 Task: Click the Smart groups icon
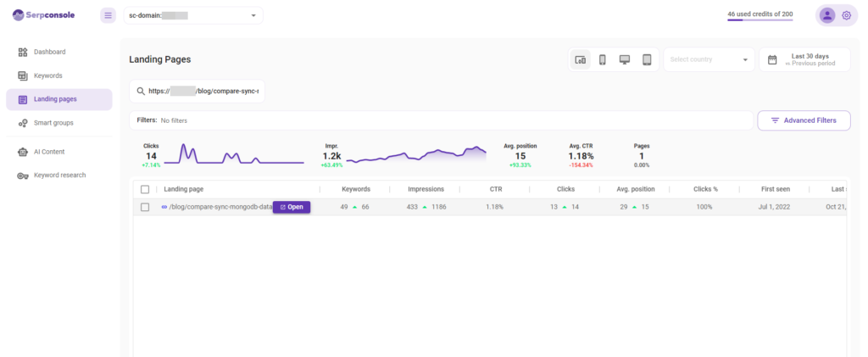(23, 123)
